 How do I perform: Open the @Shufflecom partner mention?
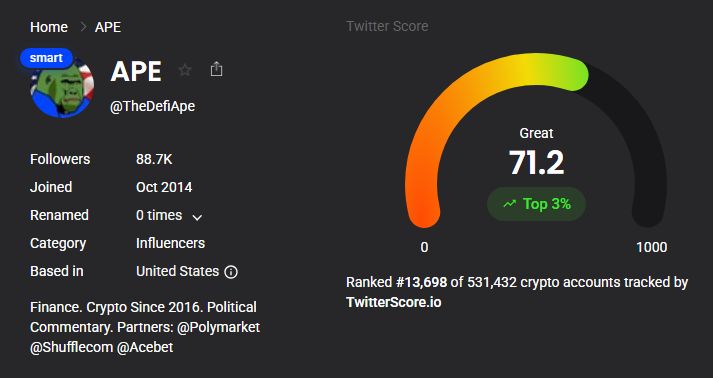(x=71, y=347)
